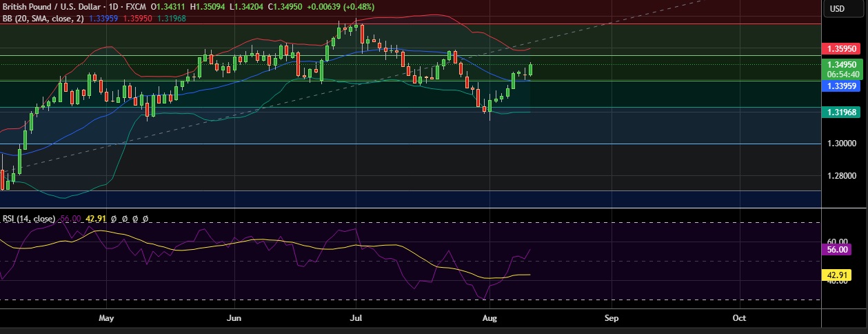Image resolution: width=868 pixels, height=334 pixels.
Task: Click the Sep label on time axis
Action: coord(610,319)
